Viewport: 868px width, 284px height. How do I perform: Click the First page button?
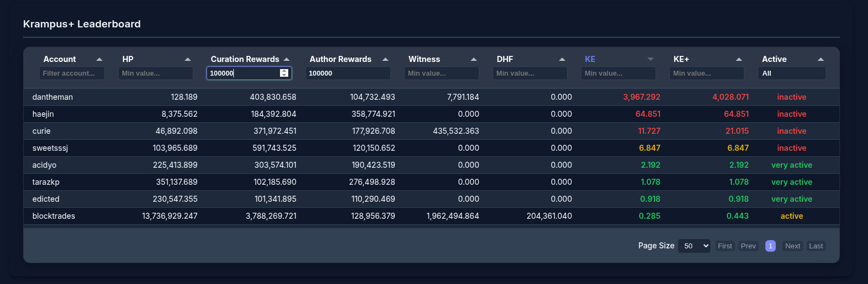coord(725,246)
